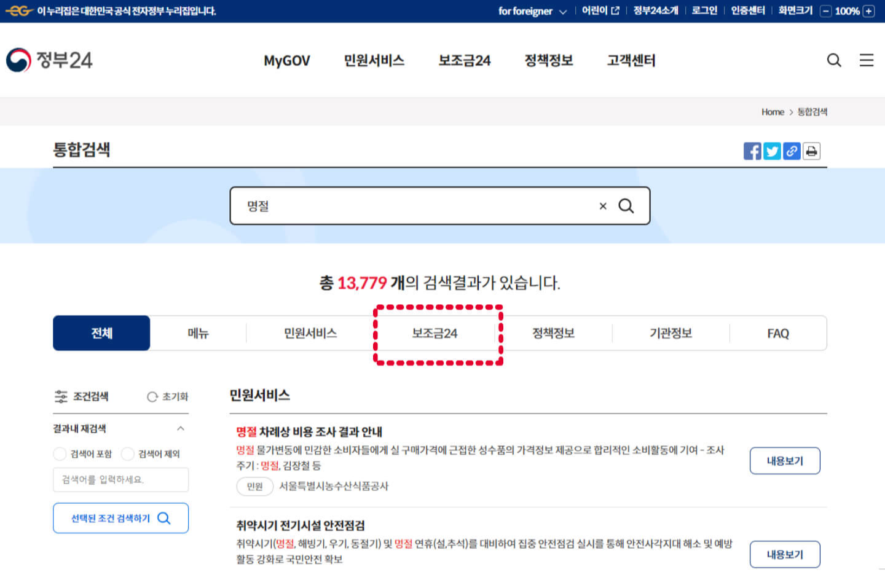Open the for foreigner dropdown

532,10
